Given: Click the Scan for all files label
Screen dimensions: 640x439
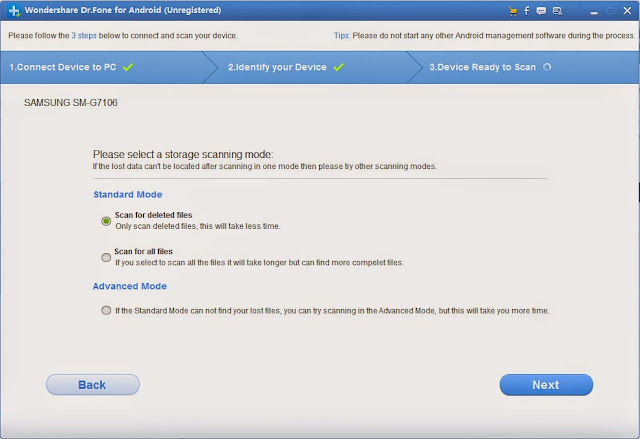Looking at the screenshot, I should (144, 251).
